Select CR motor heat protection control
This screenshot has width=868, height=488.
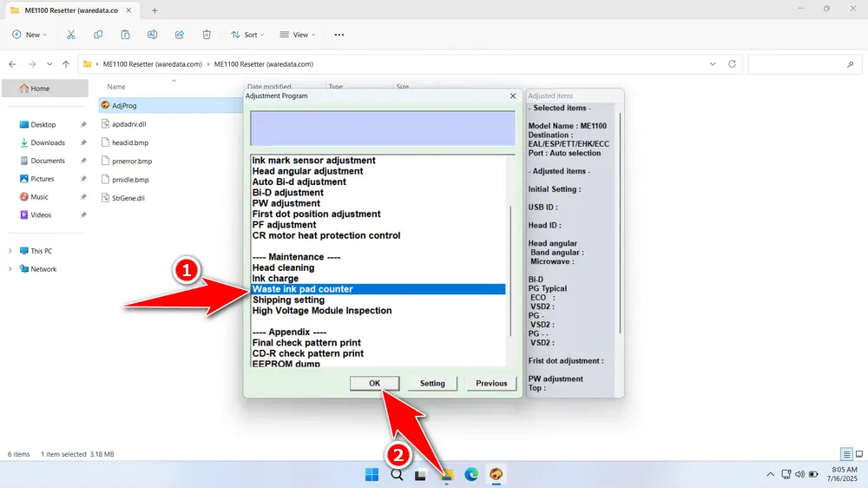[326, 235]
